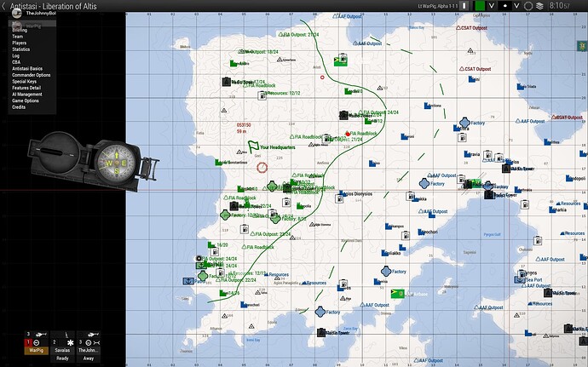Open the AI Management menu entry

[x=27, y=95]
